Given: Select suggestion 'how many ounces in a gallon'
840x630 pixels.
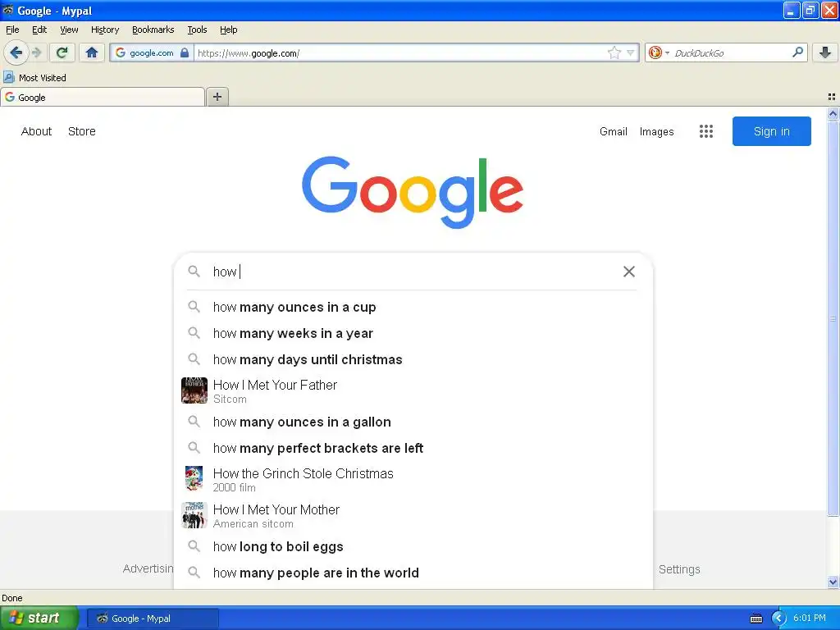Looking at the screenshot, I should coord(302,422).
